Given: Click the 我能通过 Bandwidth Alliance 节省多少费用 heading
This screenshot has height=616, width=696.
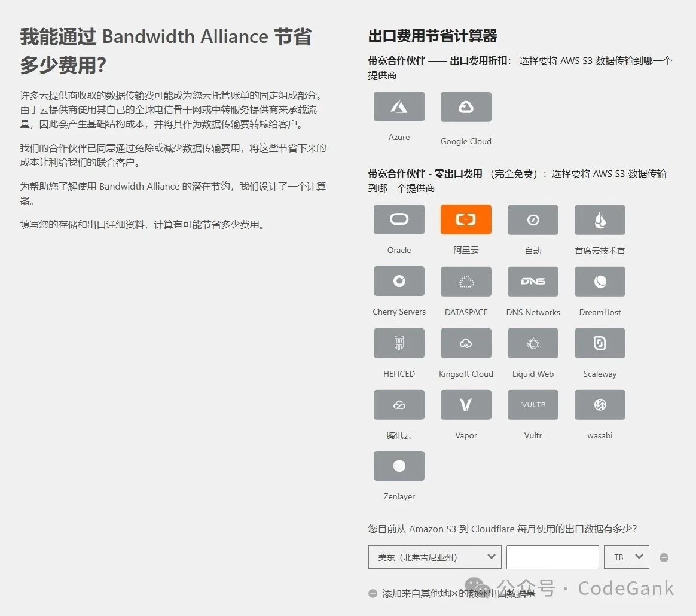Looking at the screenshot, I should coord(166,51).
